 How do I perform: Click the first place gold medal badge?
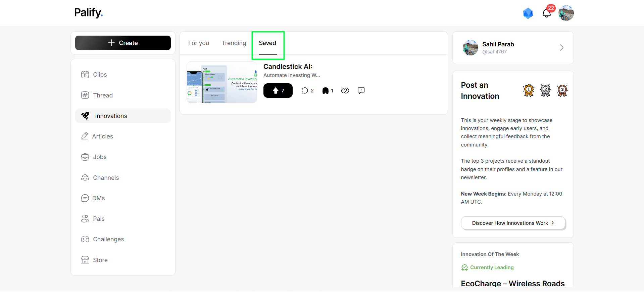point(529,90)
